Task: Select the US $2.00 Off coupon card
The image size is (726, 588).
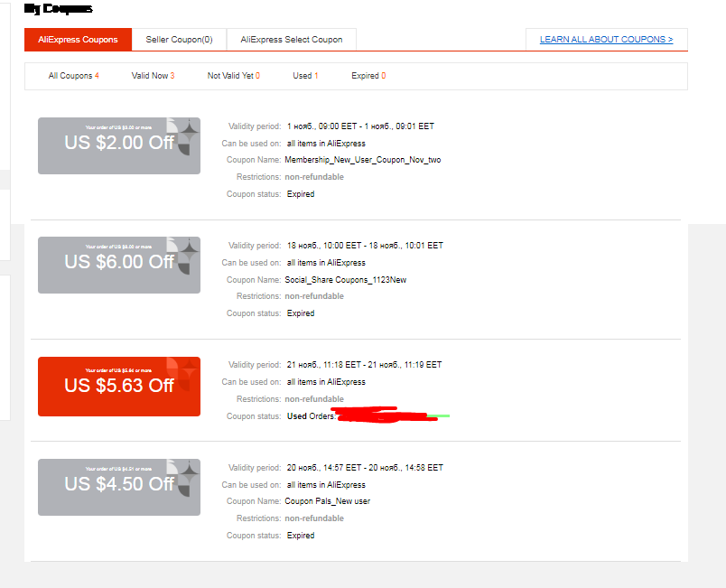Action: pyautogui.click(x=119, y=145)
